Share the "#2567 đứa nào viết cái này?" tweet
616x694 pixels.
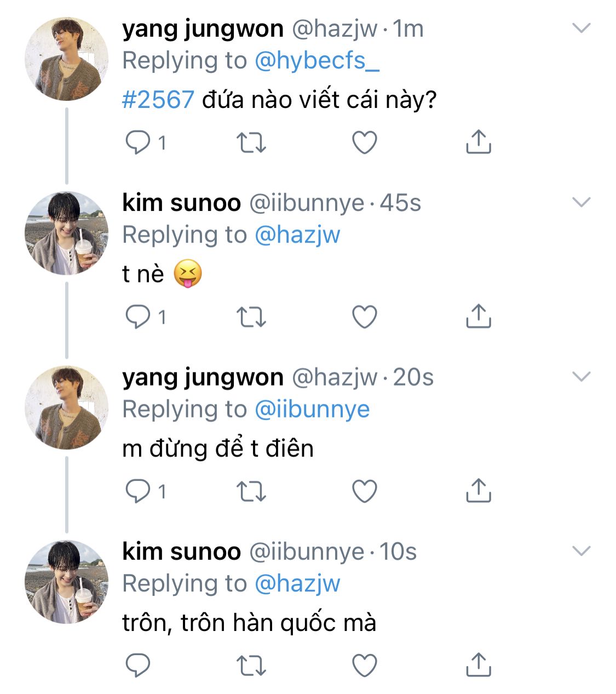pos(478,142)
